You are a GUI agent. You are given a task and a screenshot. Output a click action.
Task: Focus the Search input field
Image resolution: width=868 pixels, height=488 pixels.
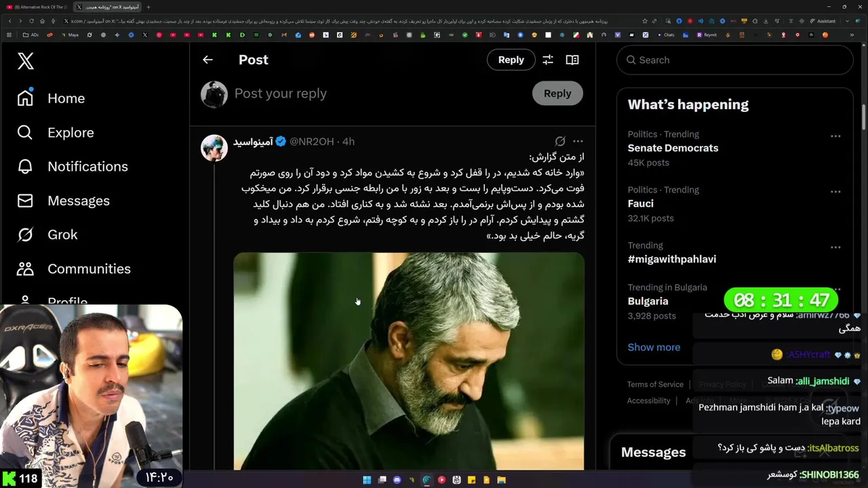[734, 60]
